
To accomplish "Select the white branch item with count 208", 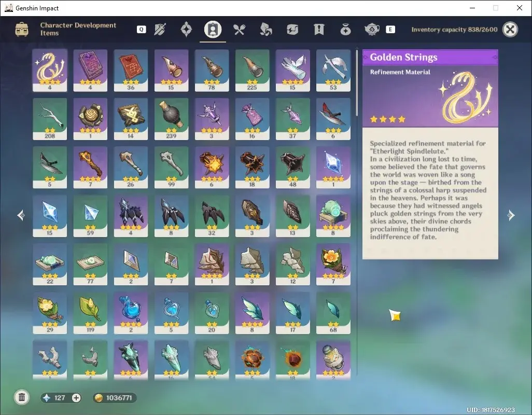I will point(50,119).
